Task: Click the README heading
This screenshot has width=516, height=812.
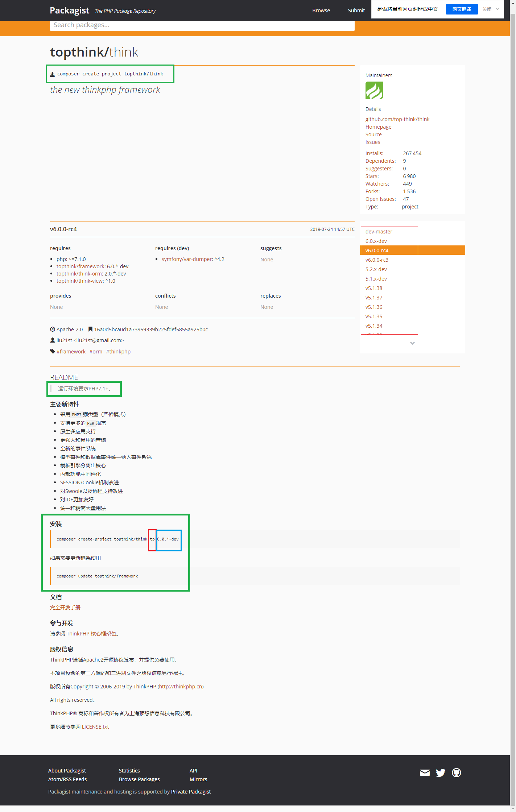Action: (64, 377)
